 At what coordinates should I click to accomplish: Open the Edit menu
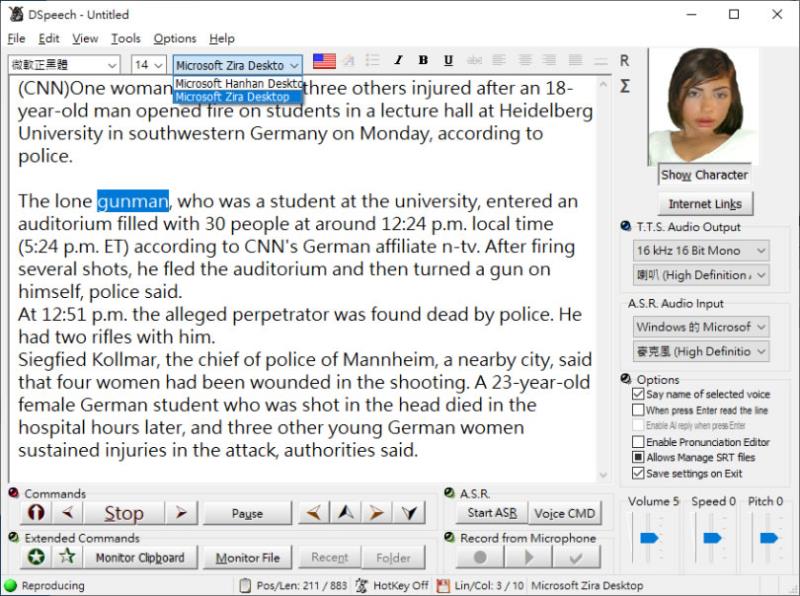coord(48,38)
